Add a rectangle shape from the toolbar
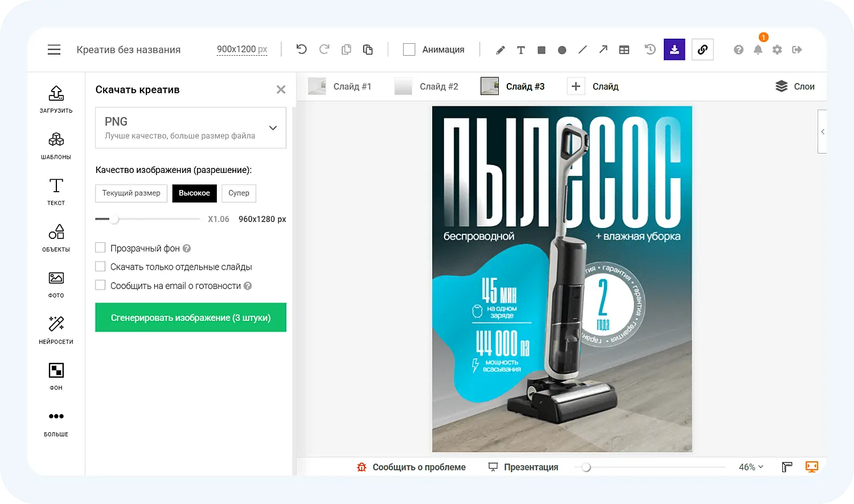The height and width of the screenshot is (504, 854). (x=541, y=49)
